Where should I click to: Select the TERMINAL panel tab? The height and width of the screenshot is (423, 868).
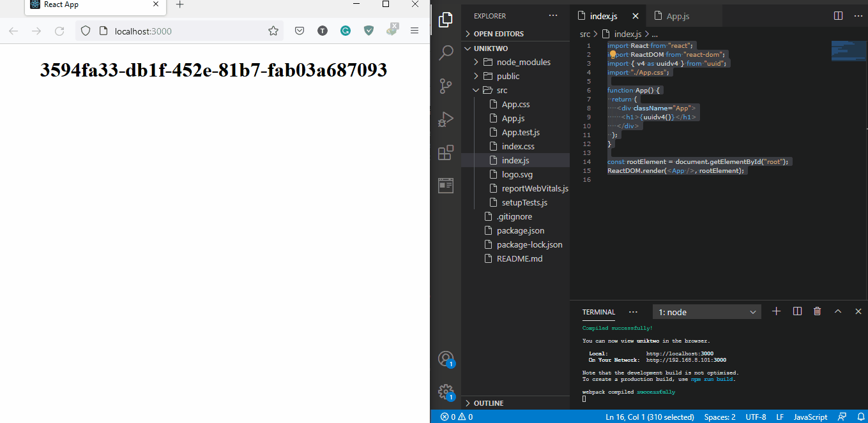click(598, 312)
